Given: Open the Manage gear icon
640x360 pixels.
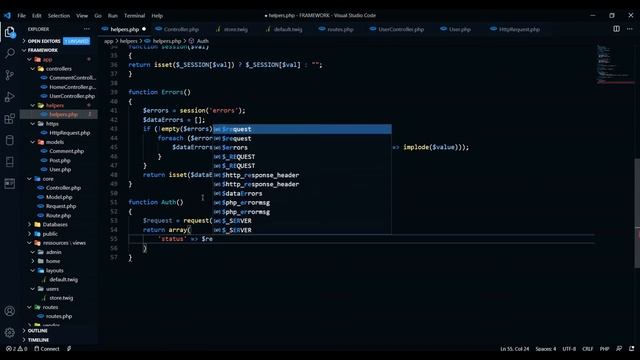Looking at the screenshot, I should [x=9, y=333].
